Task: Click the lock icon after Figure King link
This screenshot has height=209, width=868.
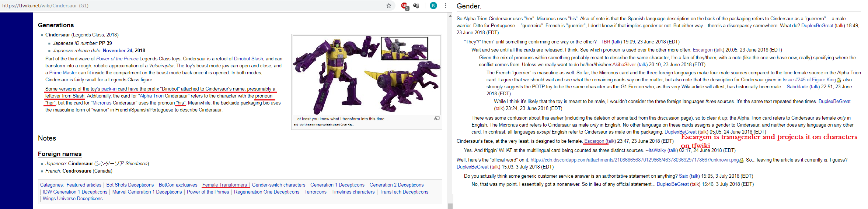Action: pyautogui.click(x=839, y=80)
